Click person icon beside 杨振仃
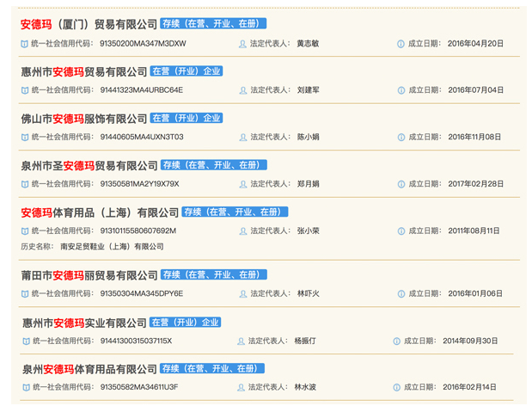The width and height of the screenshot is (532, 412). click(241, 341)
